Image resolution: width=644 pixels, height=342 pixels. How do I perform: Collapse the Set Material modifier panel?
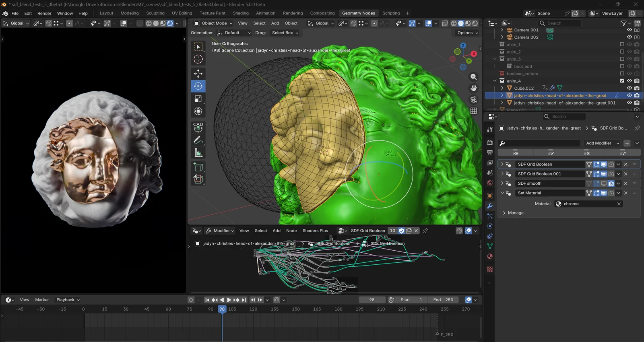(x=502, y=193)
